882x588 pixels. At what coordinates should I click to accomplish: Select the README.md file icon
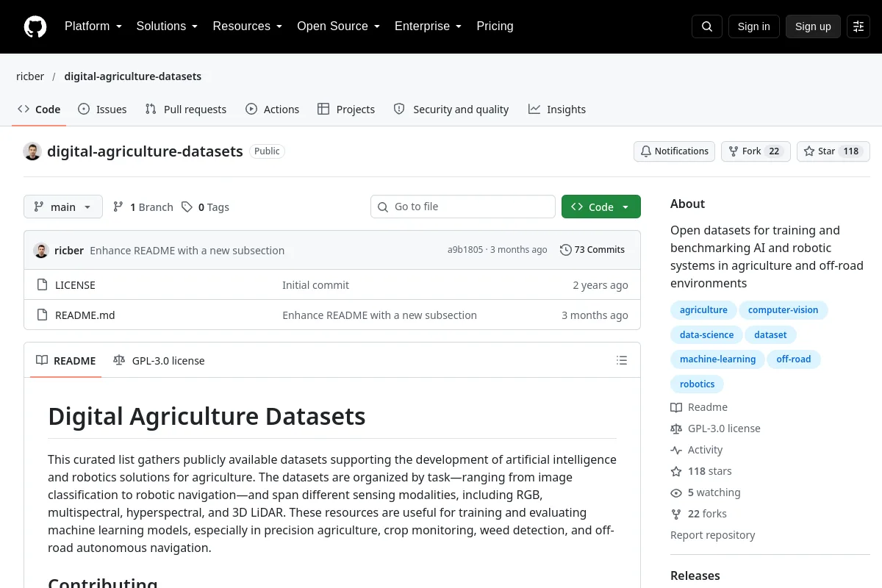pos(43,315)
